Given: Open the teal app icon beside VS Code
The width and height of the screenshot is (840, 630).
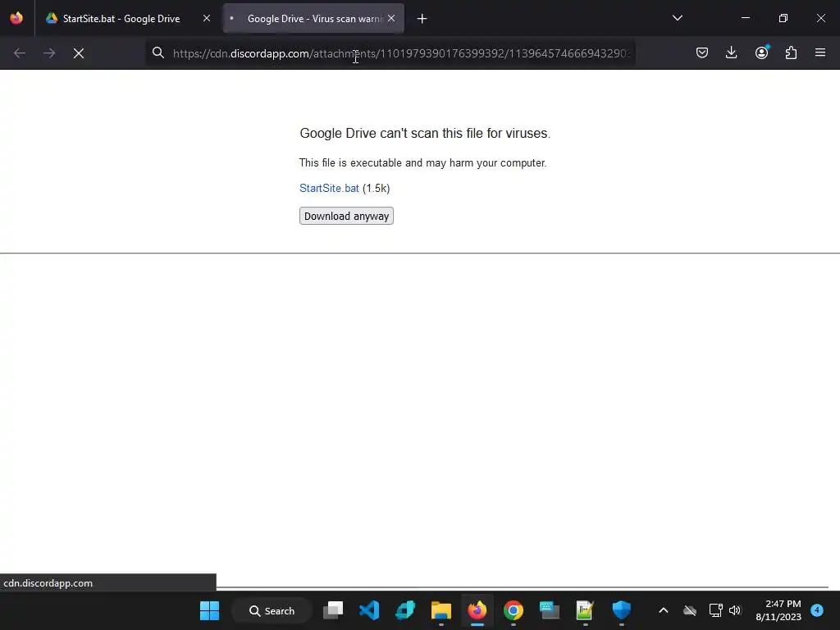Looking at the screenshot, I should (405, 610).
